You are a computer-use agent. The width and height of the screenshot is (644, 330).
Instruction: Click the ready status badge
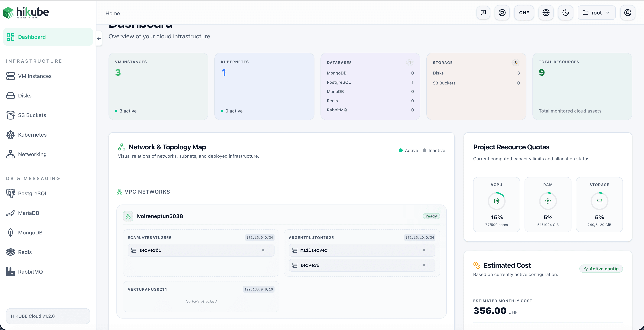pos(431,216)
